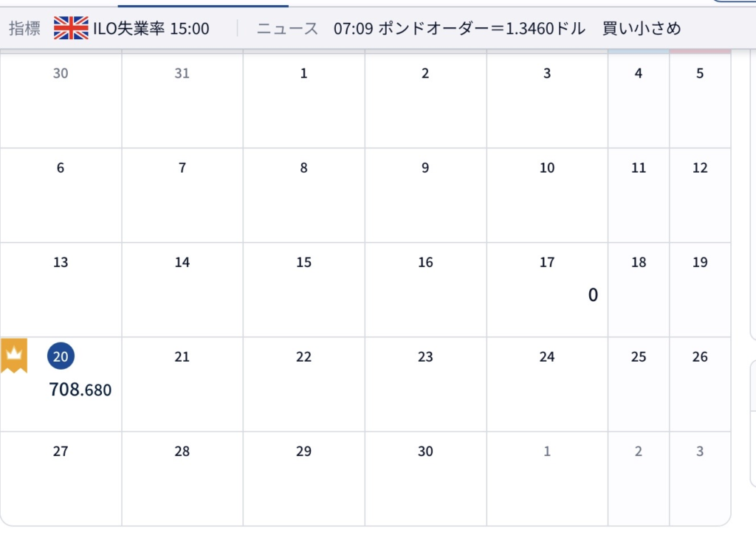This screenshot has height=538, width=756.
Task: Click the 708.680 amount on the 20th
Action: coord(80,390)
